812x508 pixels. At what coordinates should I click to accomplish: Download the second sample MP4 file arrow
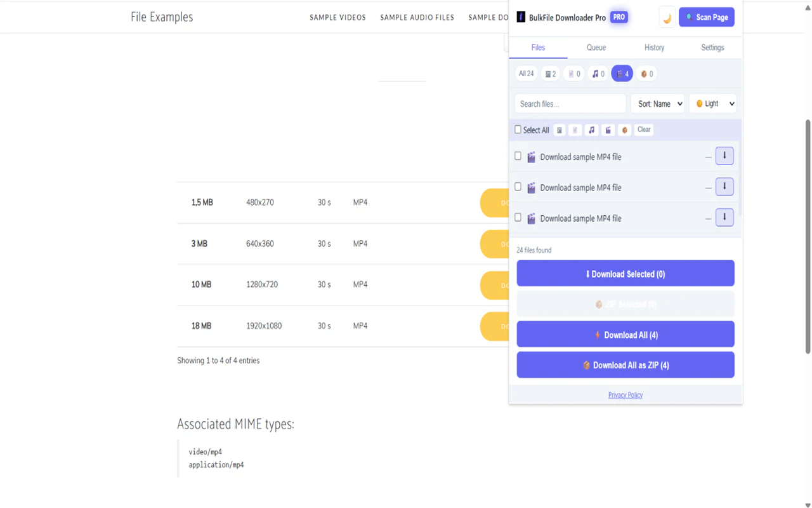[724, 187]
